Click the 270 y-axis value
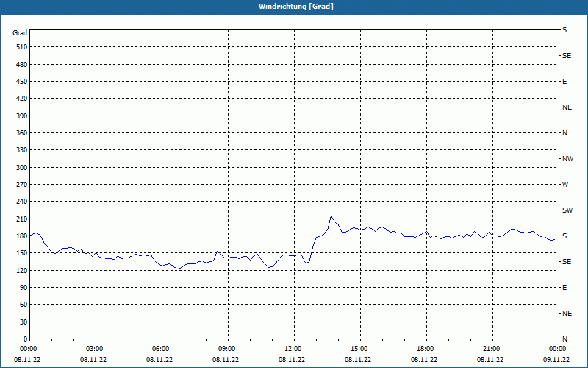 coord(22,185)
